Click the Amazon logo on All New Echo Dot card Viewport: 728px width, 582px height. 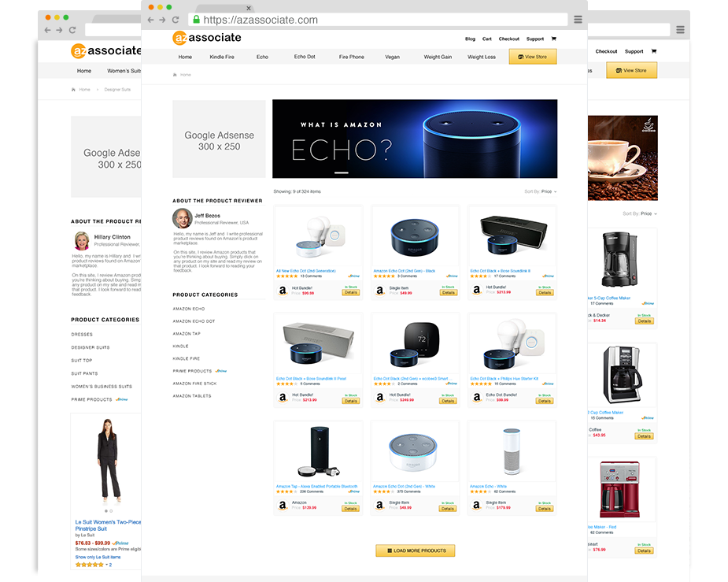click(x=283, y=290)
